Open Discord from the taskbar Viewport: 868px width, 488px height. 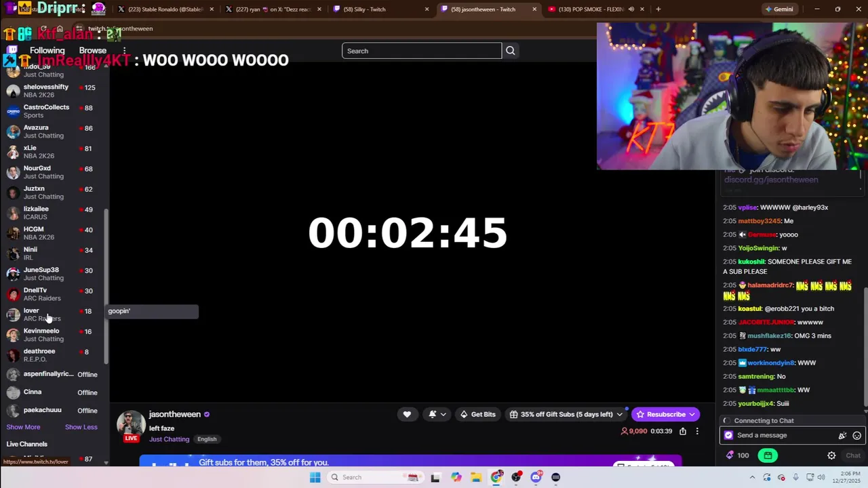pos(536,477)
